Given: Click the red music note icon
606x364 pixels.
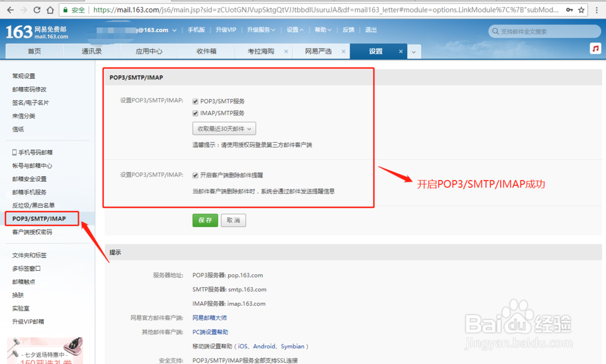Looking at the screenshot, I should pyautogui.click(x=595, y=48).
